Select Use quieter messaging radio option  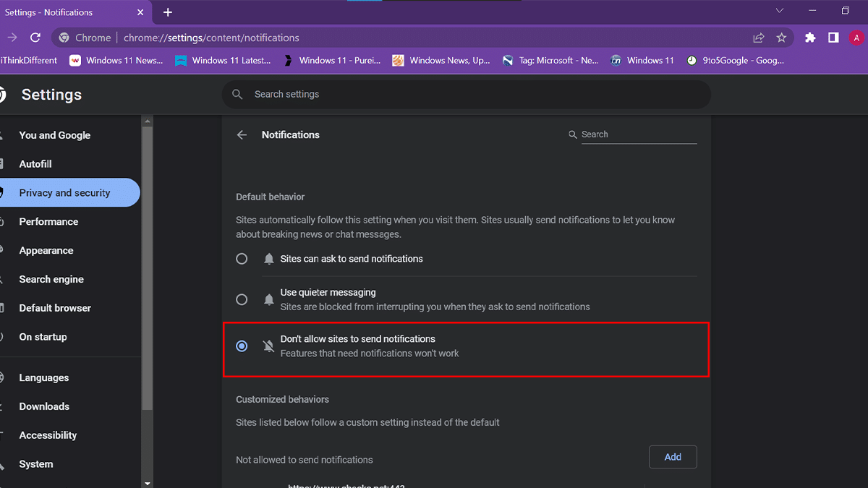[x=242, y=299]
